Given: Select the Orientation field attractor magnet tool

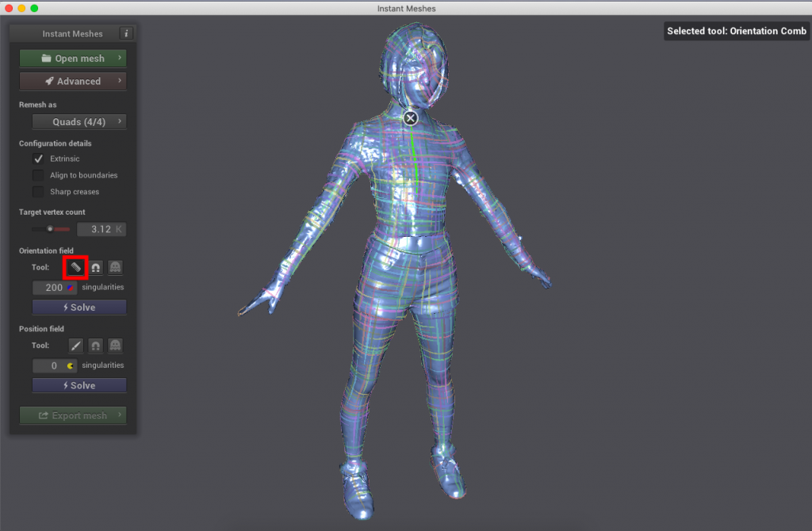Looking at the screenshot, I should 95,268.
